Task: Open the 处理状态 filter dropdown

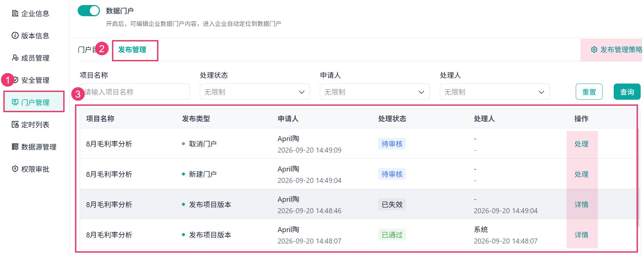Action: coord(255,92)
